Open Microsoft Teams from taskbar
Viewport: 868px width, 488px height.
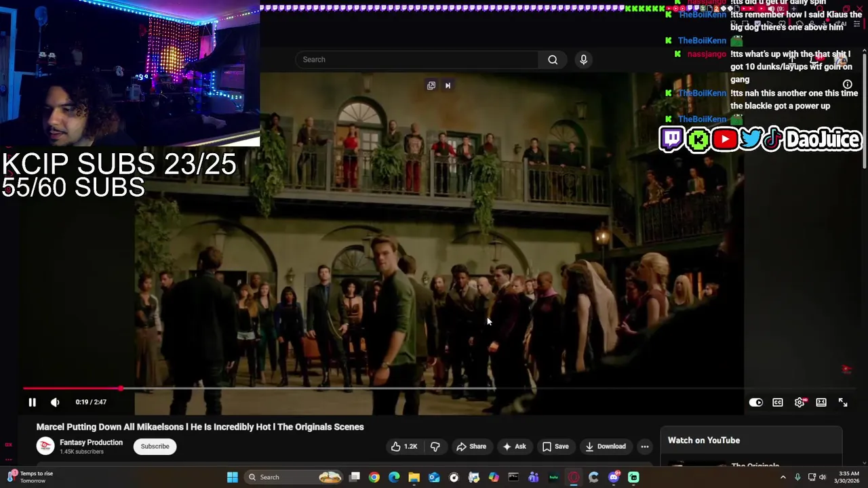pyautogui.click(x=534, y=477)
